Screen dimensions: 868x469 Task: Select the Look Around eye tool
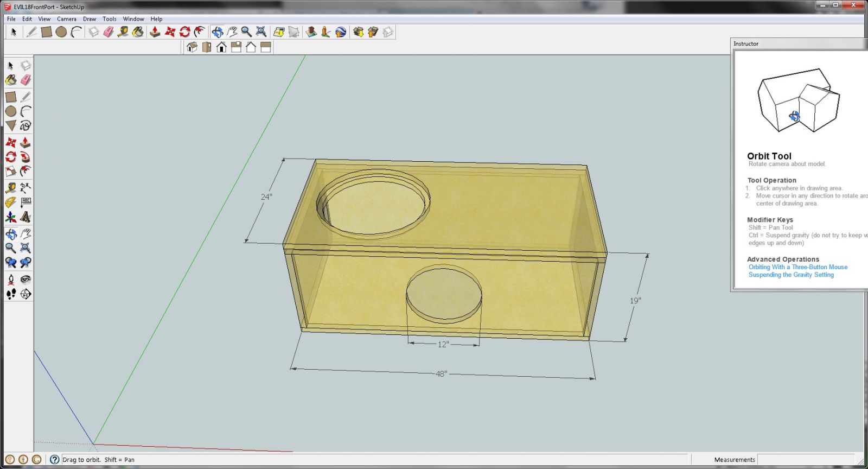coord(25,280)
